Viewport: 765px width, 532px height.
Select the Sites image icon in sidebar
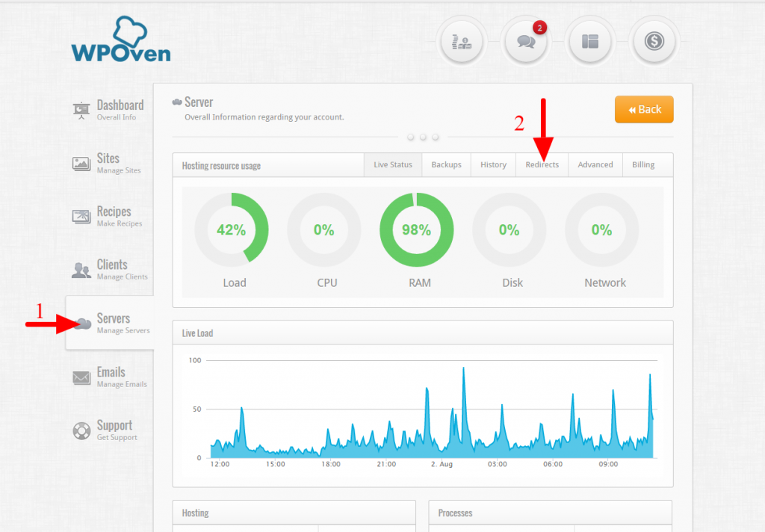[81, 164]
